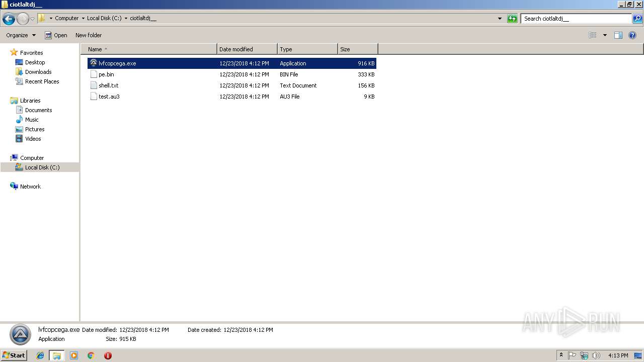Image resolution: width=644 pixels, height=362 pixels.
Task: Open the recent pages dropdown arrow
Action: (x=32, y=19)
